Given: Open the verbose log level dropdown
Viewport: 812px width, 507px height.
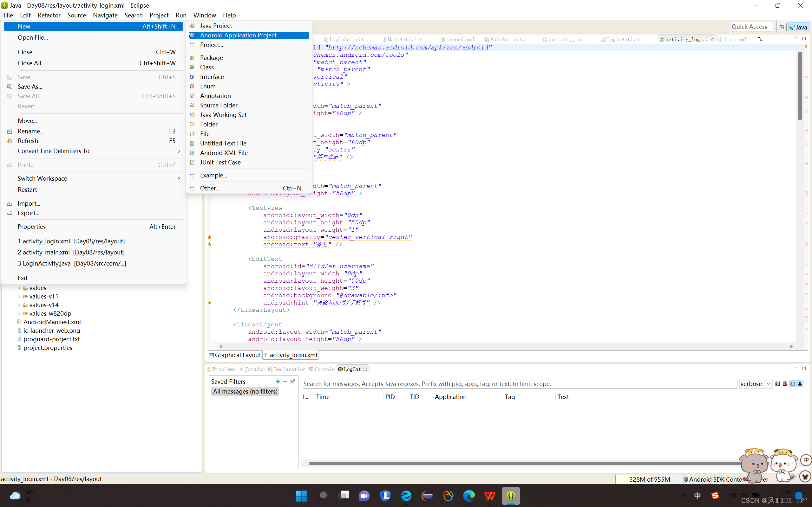Looking at the screenshot, I should point(755,384).
